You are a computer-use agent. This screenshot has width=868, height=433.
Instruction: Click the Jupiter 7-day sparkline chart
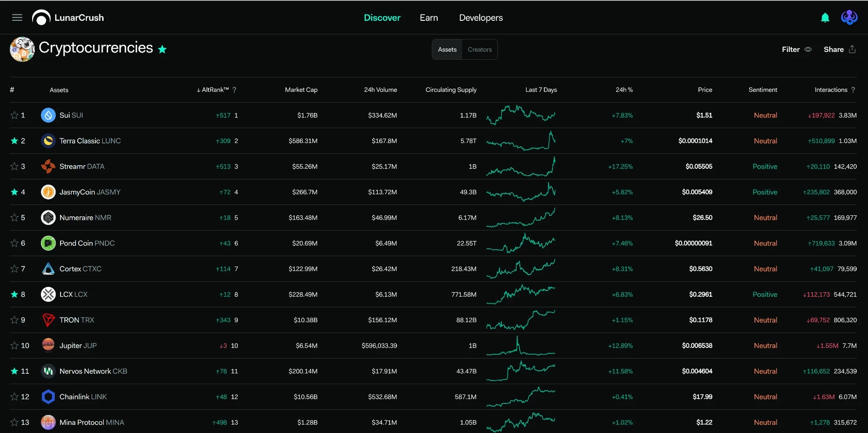coord(521,346)
